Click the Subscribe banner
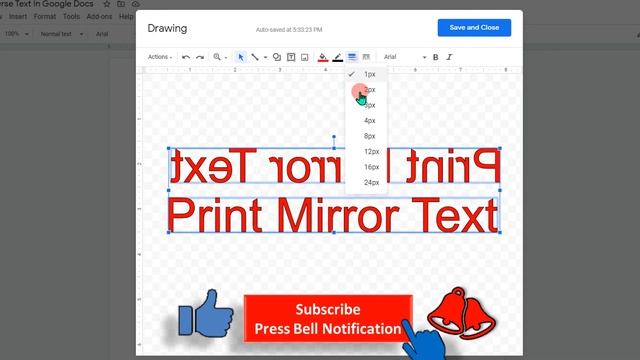 pos(328,319)
